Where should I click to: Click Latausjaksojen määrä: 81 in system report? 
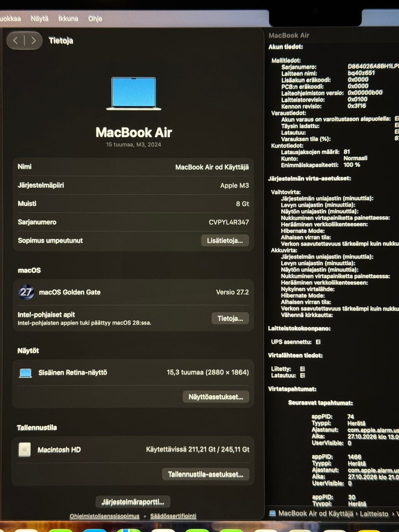pyautogui.click(x=315, y=152)
